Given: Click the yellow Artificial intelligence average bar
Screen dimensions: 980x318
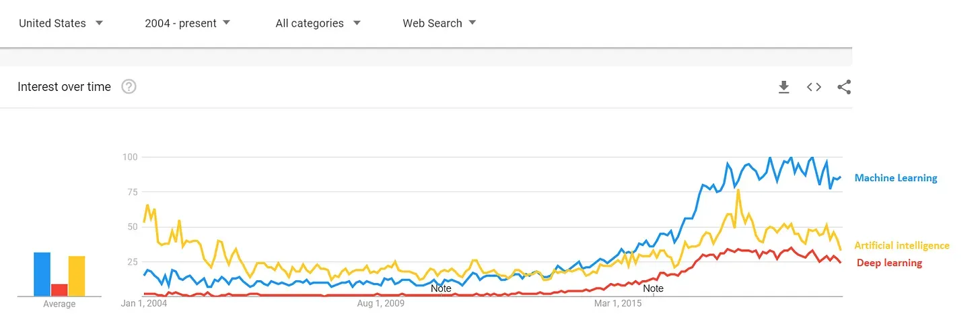Looking at the screenshot, I should [77, 276].
